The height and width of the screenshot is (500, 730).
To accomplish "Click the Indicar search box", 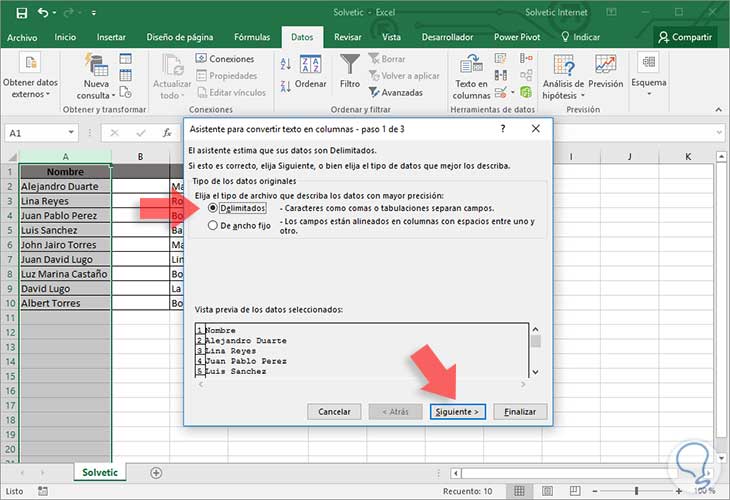I will click(x=581, y=37).
